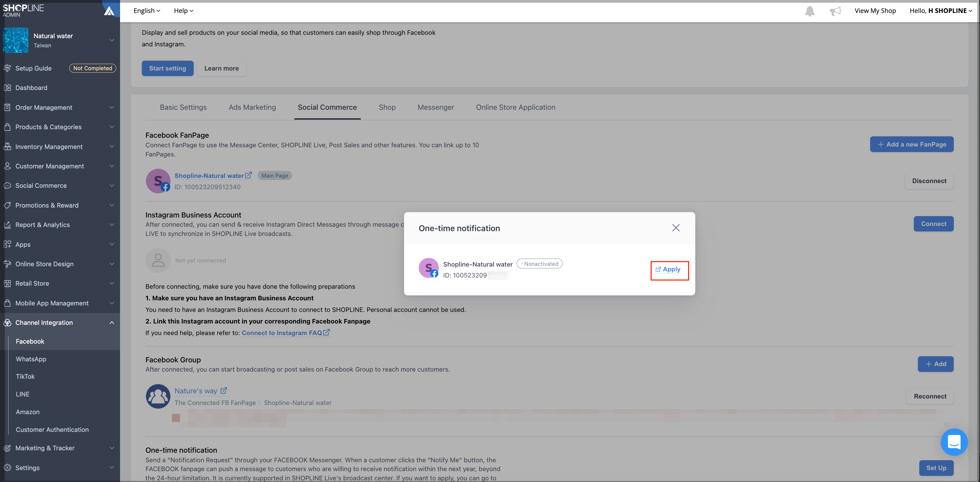This screenshot has width=980, height=482.
Task: Click Add a new FanPage button
Action: (x=911, y=145)
